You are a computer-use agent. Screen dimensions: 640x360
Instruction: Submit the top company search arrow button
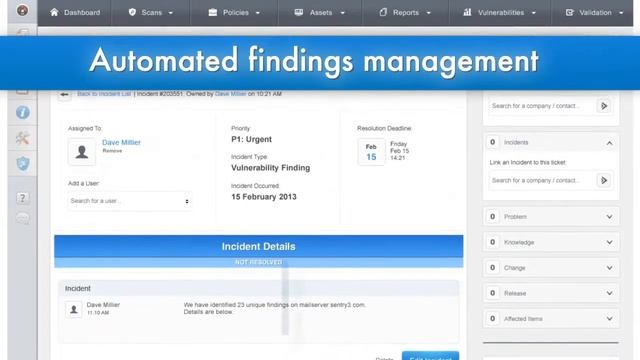(x=604, y=106)
